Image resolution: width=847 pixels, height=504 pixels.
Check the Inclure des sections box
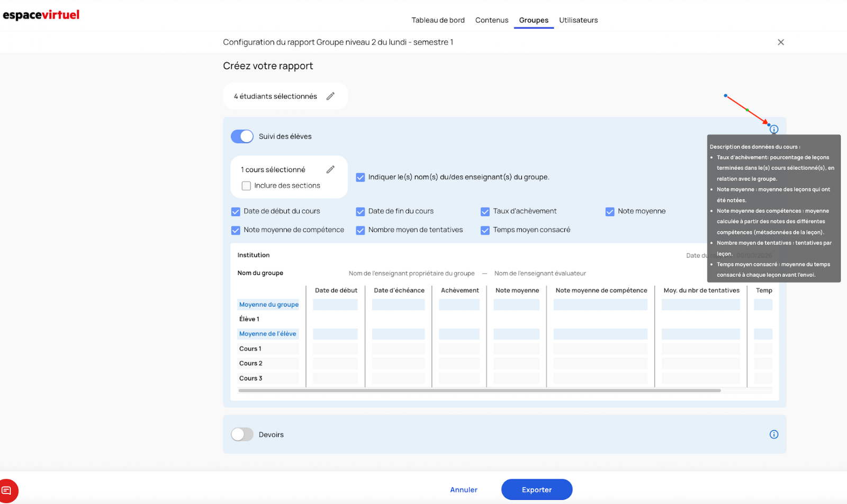(246, 186)
